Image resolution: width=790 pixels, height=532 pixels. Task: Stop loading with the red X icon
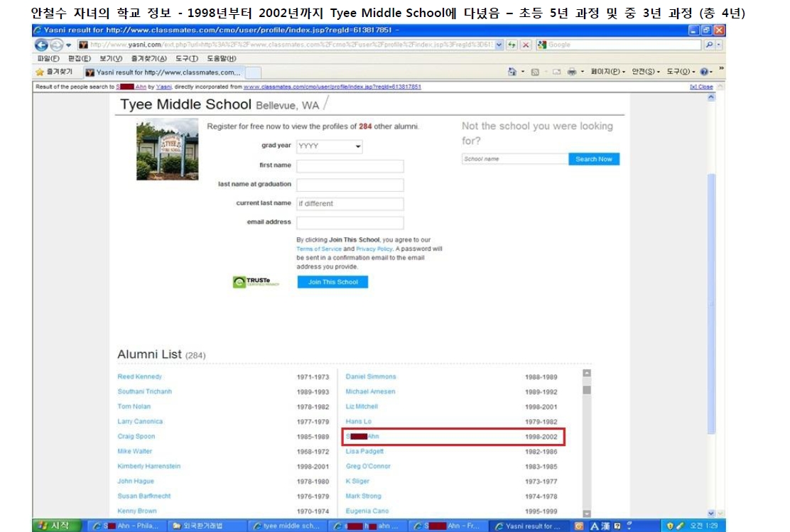coord(526,45)
